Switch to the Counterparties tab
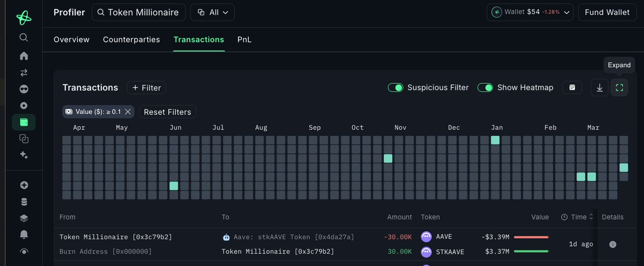Screen dimensions: 644x266 (x=131, y=40)
